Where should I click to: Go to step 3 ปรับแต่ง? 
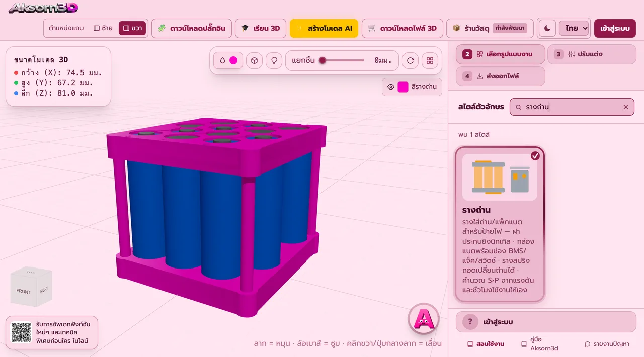[x=592, y=54]
